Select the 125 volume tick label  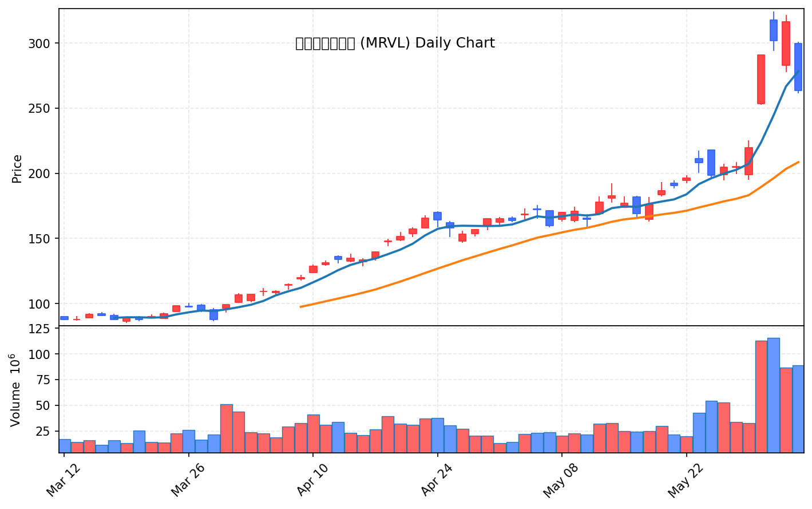click(x=39, y=329)
